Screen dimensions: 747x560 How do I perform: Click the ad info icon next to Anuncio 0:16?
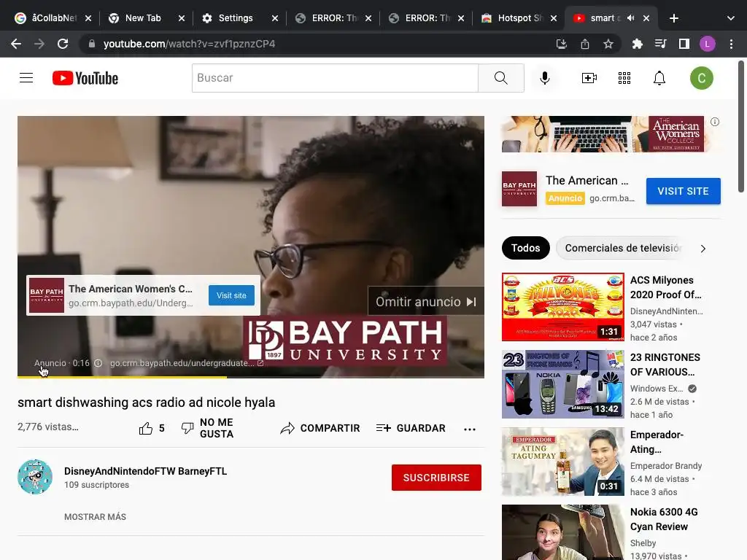tap(98, 363)
